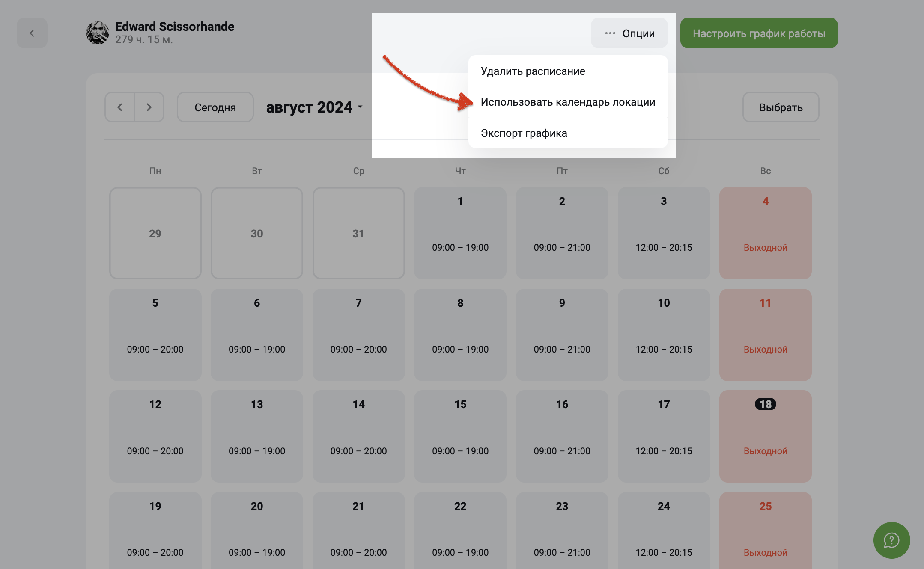The width and height of the screenshot is (924, 569).
Task: Open the help chat question-mark button
Action: pyautogui.click(x=891, y=540)
